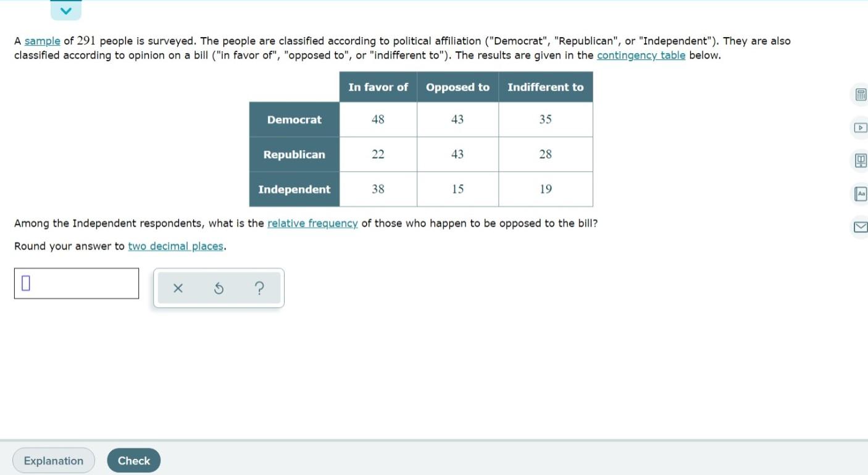
Task: Open the e-book textbook resource
Action: coord(861,160)
